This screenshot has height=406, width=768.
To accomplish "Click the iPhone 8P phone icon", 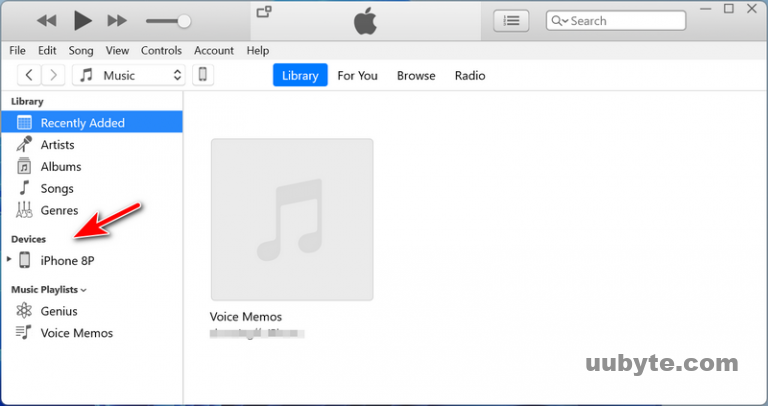I will click(x=24, y=260).
